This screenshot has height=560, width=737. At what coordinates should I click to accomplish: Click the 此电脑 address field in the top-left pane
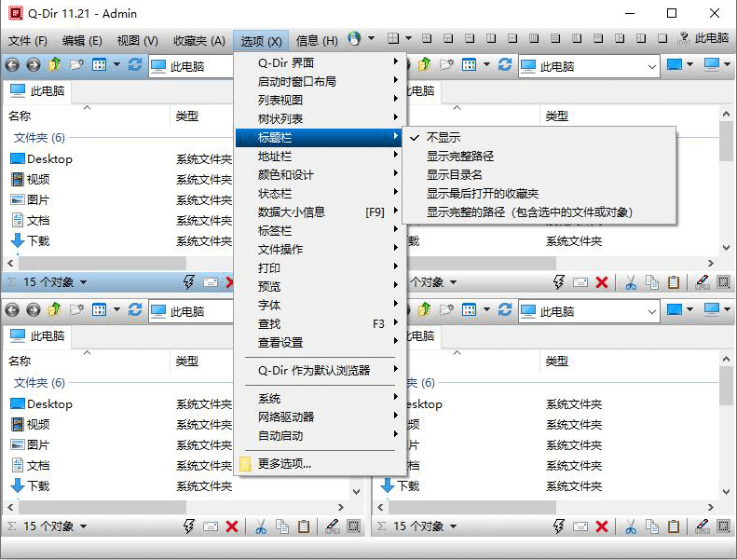[x=192, y=66]
